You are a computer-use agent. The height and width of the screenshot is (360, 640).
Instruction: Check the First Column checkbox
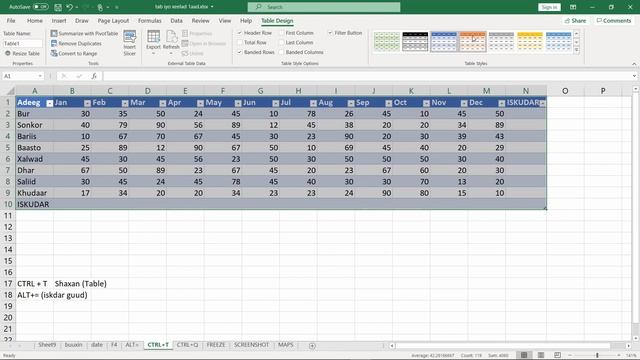click(x=282, y=33)
